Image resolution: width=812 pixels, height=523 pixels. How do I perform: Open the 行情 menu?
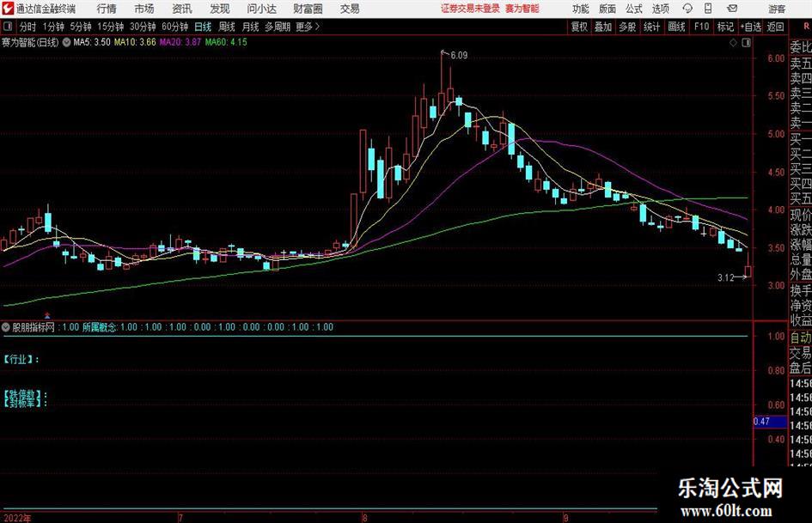click(107, 9)
